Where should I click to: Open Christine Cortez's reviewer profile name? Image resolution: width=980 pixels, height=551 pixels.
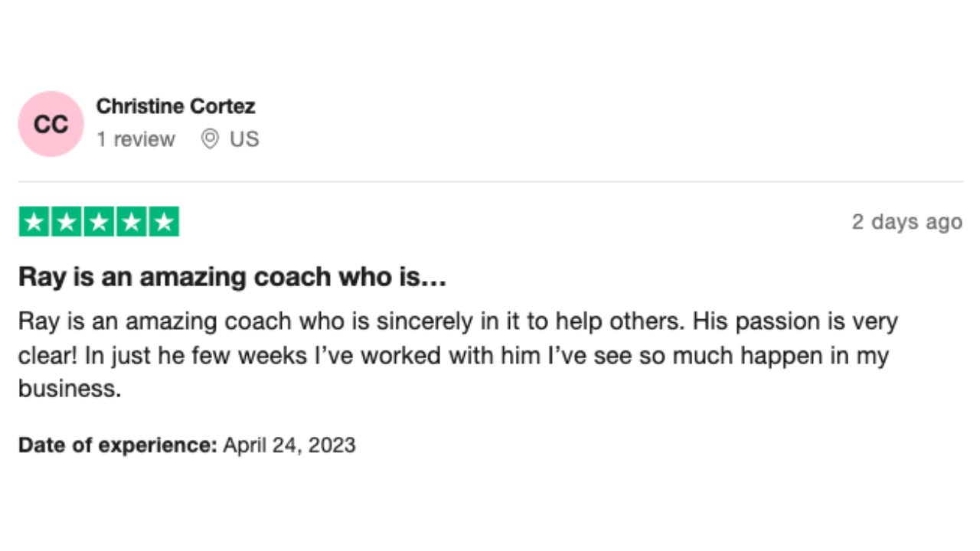(x=175, y=106)
